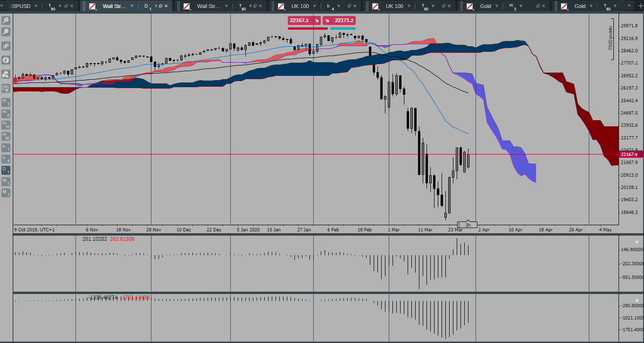Click the 3h candle countdown marker
Screen dimensions: 644x343
468,225
